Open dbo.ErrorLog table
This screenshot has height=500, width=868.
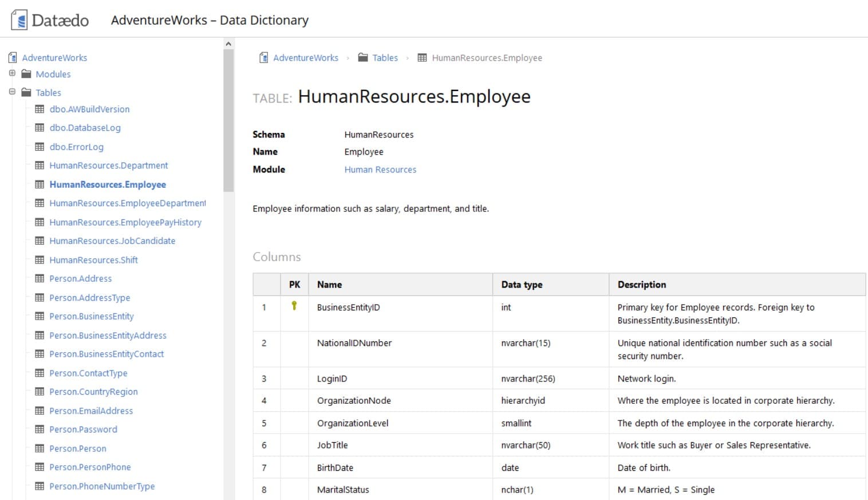click(76, 147)
